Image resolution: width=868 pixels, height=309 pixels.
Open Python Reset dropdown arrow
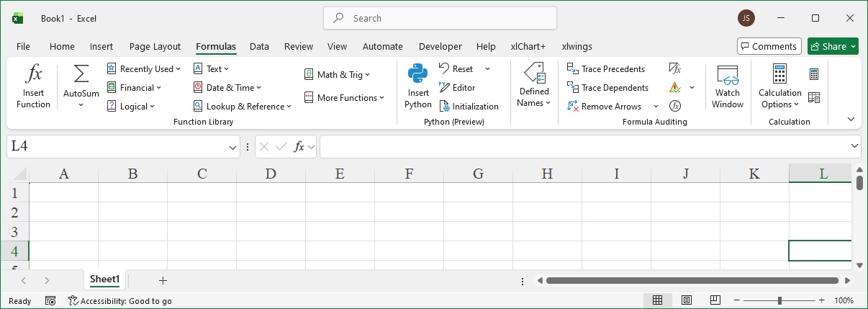pyautogui.click(x=487, y=69)
